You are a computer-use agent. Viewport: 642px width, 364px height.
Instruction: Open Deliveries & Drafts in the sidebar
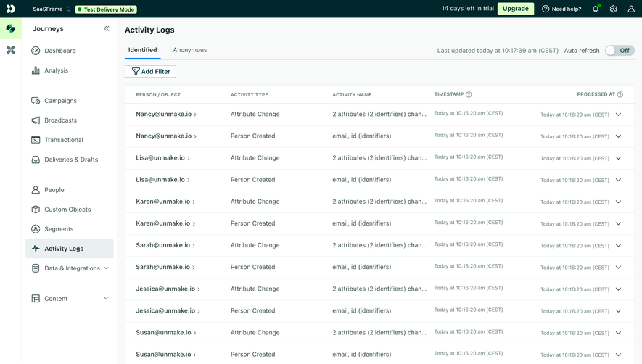click(x=71, y=160)
